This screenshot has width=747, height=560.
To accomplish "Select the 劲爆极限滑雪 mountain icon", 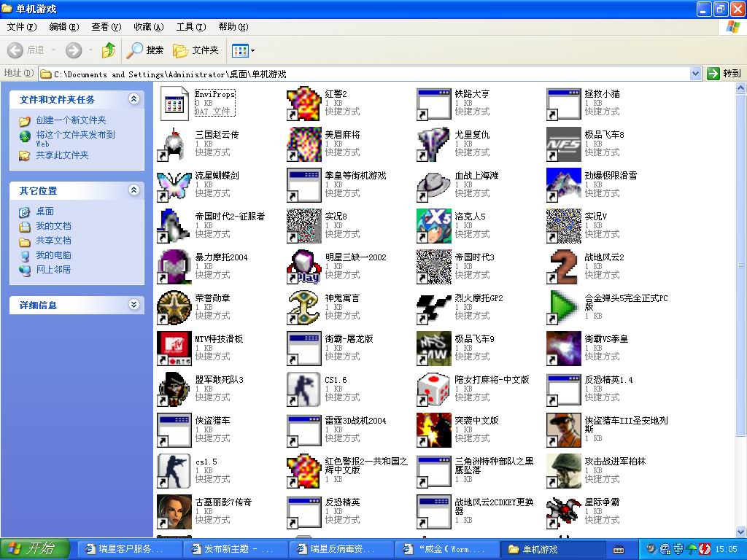I will pos(564,184).
